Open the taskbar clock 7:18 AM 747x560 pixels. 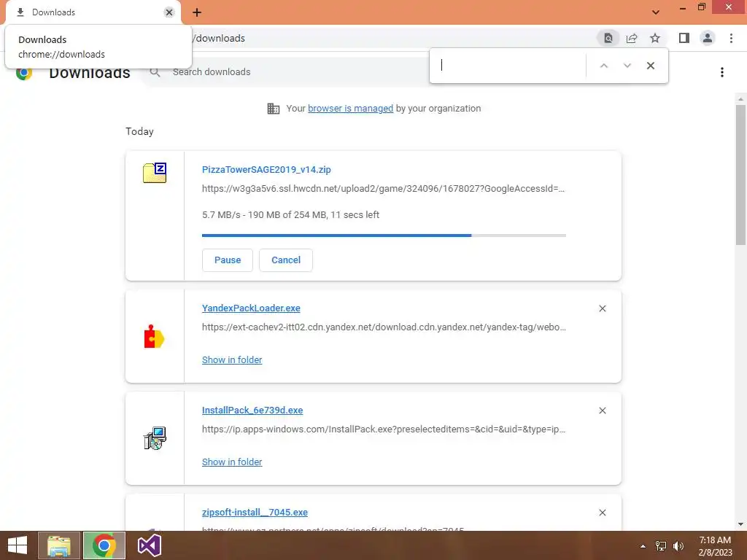pyautogui.click(x=715, y=545)
